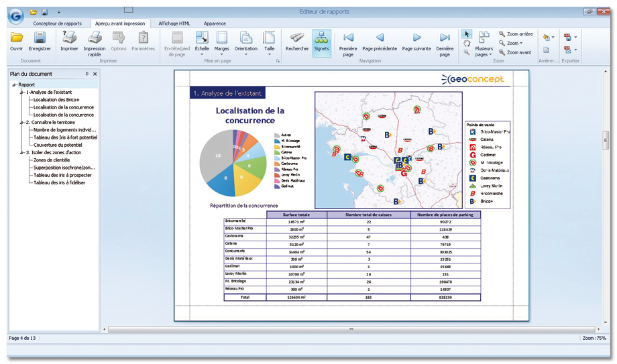Screen dimensions: 617x364
Task: Go to Première page
Action: [x=348, y=44]
